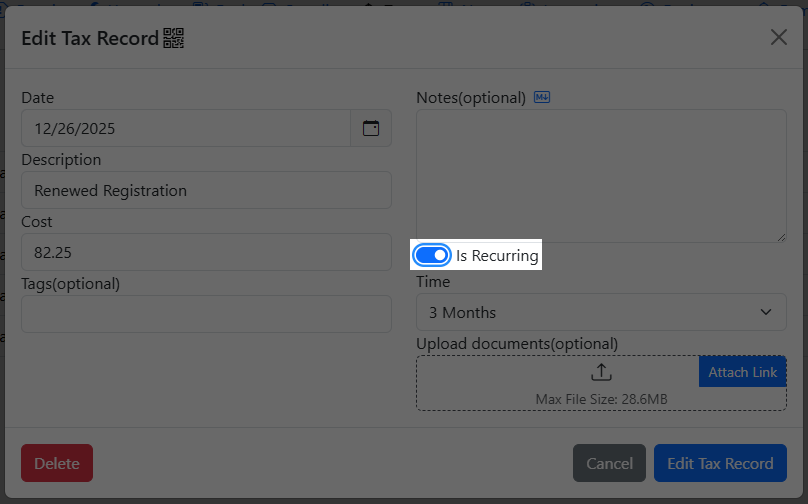
Task: Click the upload arrow icon
Action: (x=601, y=372)
